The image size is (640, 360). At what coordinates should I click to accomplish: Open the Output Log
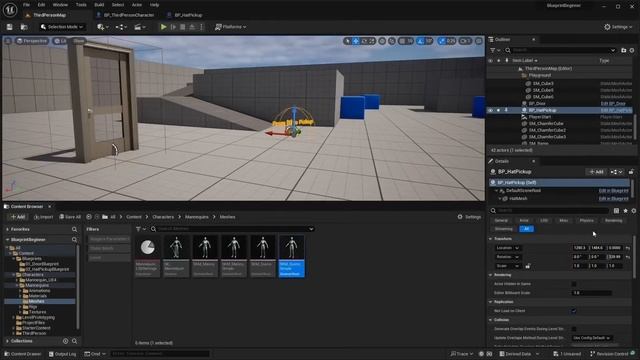coord(62,354)
